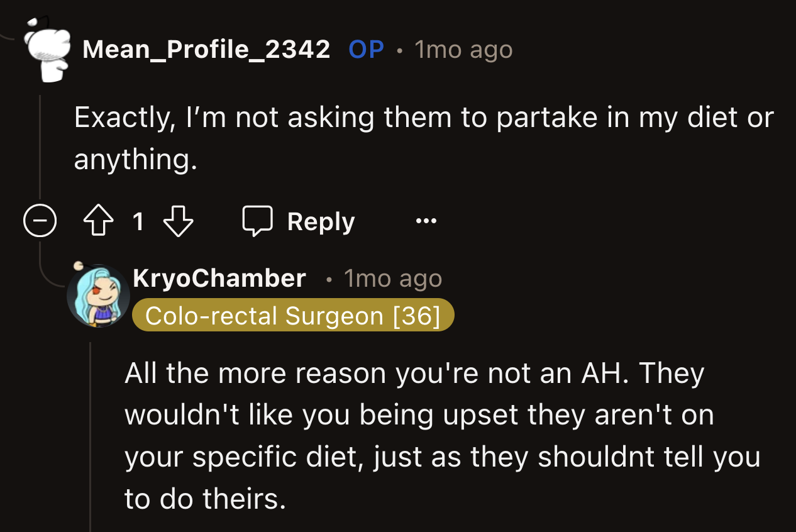Image resolution: width=796 pixels, height=532 pixels.
Task: Click the "Colo-rectal Surgeon [36]" flair badge
Action: pyautogui.click(x=293, y=316)
